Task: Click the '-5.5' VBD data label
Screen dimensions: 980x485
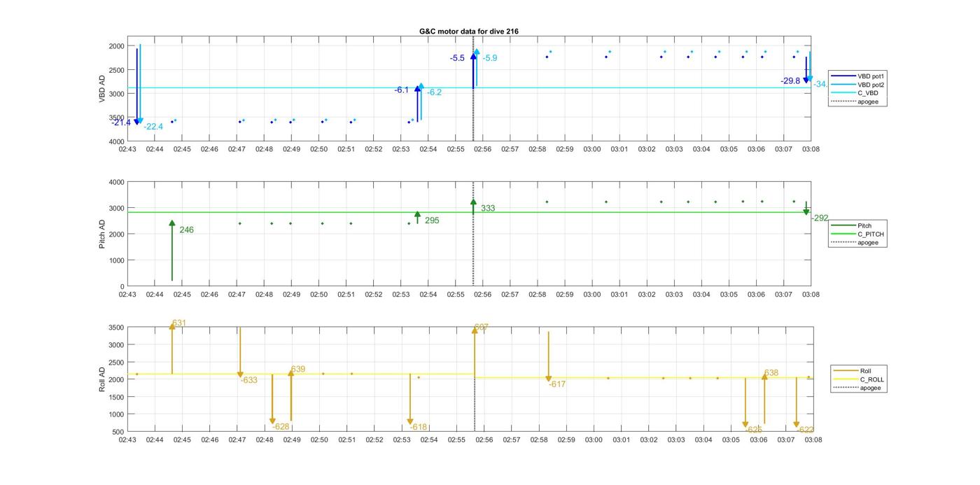Action: pos(457,58)
